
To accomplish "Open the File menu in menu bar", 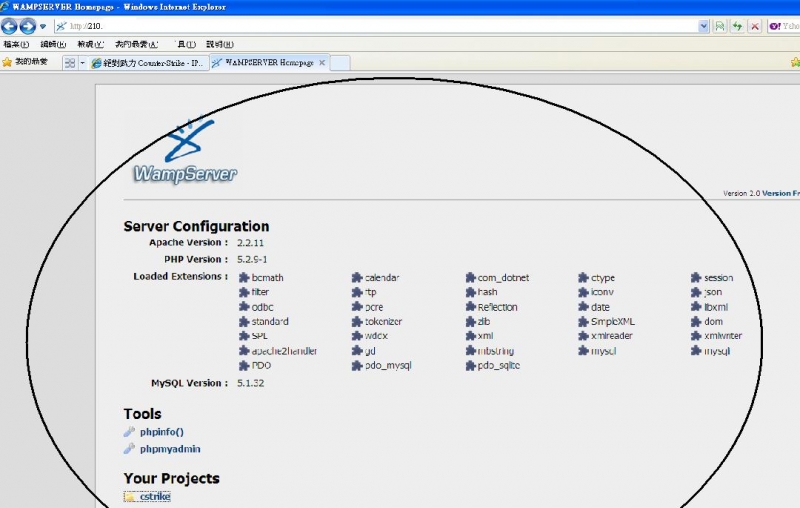I will pyautogui.click(x=14, y=44).
